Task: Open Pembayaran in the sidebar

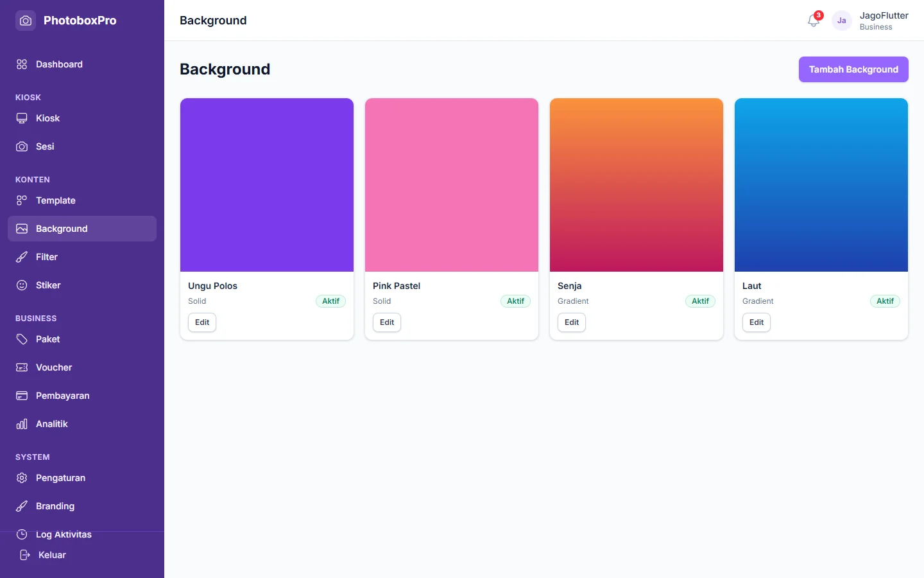Action: 82,396
